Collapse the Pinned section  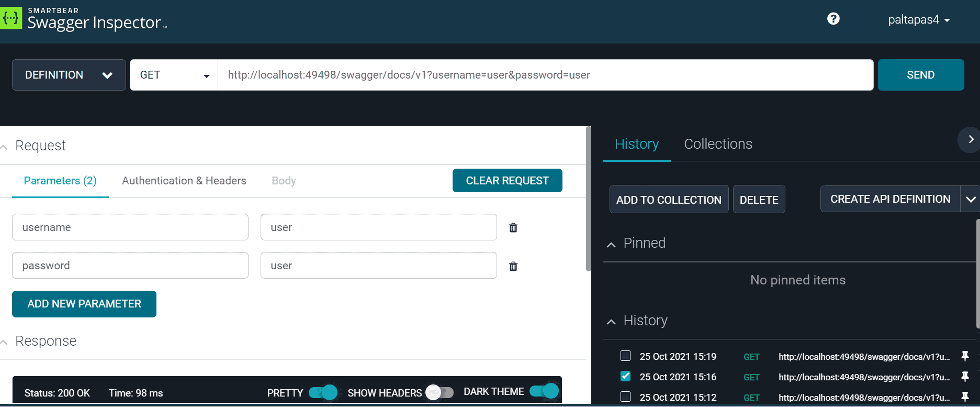pyautogui.click(x=611, y=245)
